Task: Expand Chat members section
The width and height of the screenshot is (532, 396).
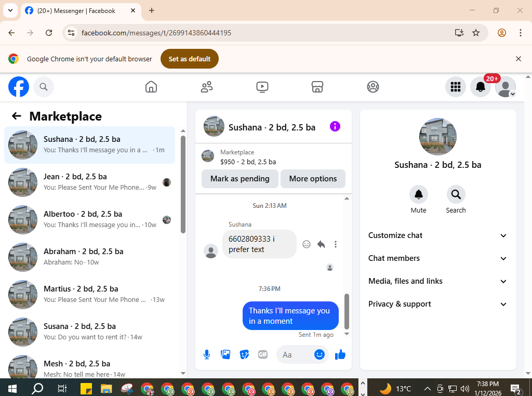Action: [x=437, y=258]
